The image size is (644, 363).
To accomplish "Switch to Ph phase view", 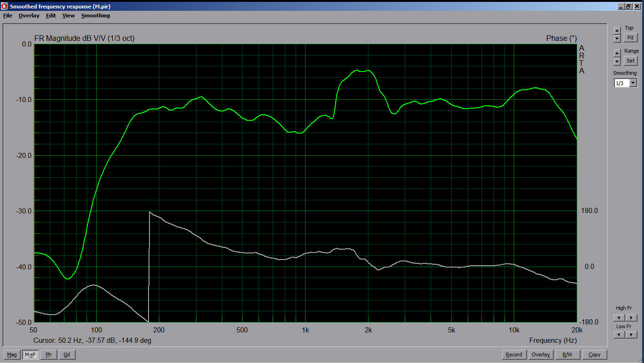I will 48,355.
